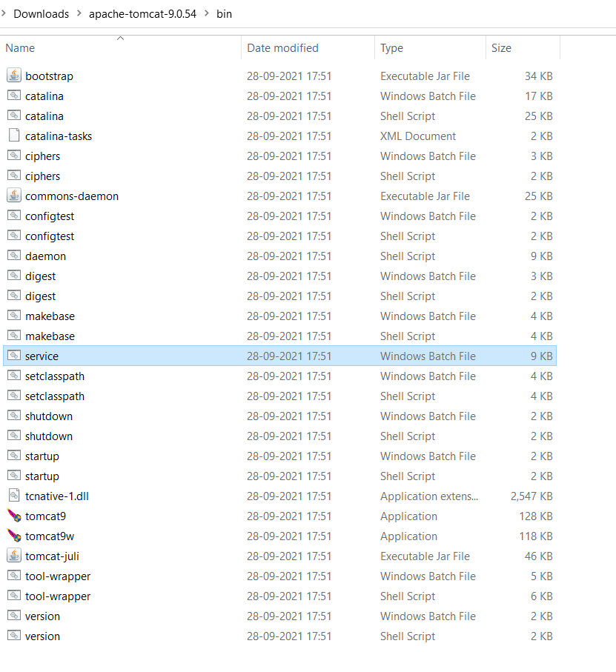Click the digest Windows Batch File icon
This screenshot has width=616, height=672.
[14, 276]
